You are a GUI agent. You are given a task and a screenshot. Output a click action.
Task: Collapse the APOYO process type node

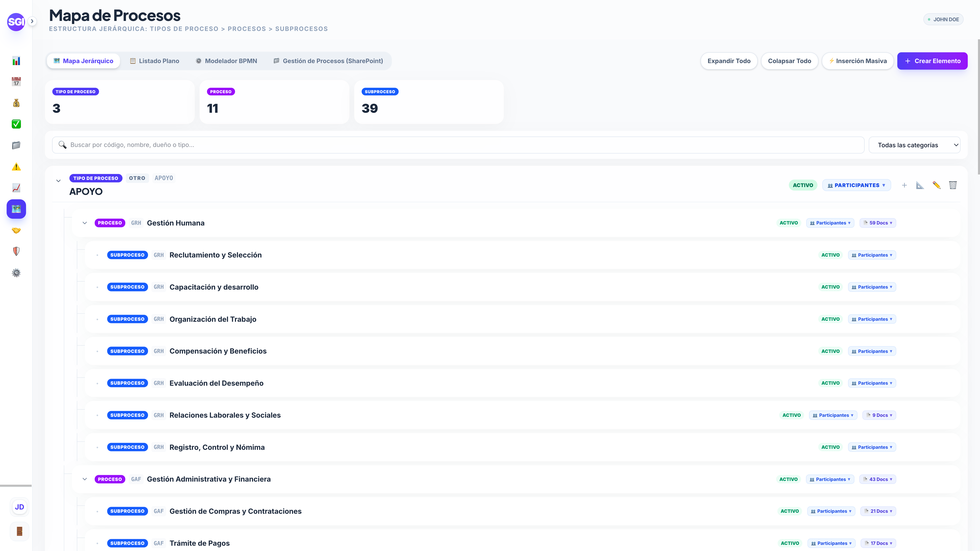coord(58,181)
